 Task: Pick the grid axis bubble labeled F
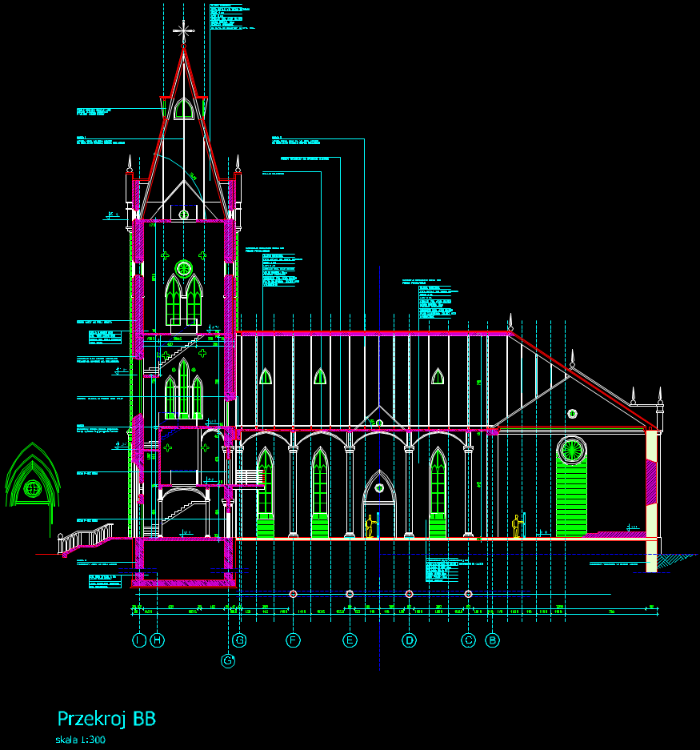[293, 640]
